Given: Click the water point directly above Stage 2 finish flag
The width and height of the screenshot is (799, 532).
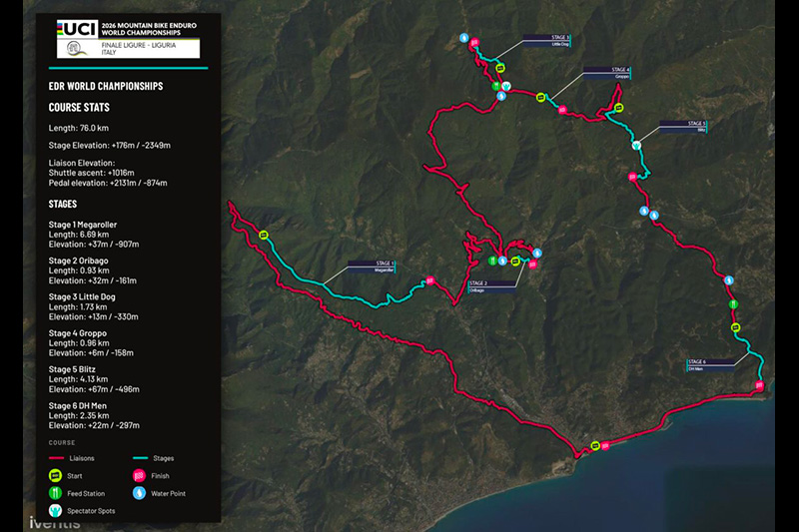Looking at the screenshot, I should click(537, 253).
